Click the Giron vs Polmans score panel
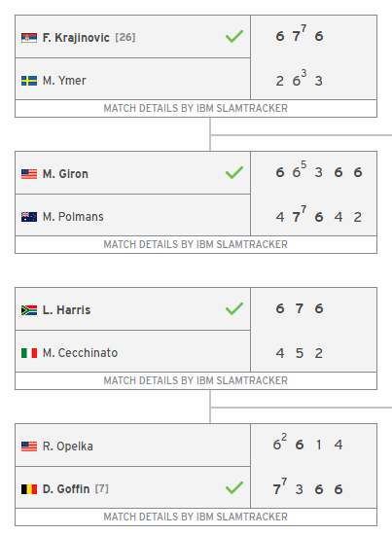 tap(313, 194)
